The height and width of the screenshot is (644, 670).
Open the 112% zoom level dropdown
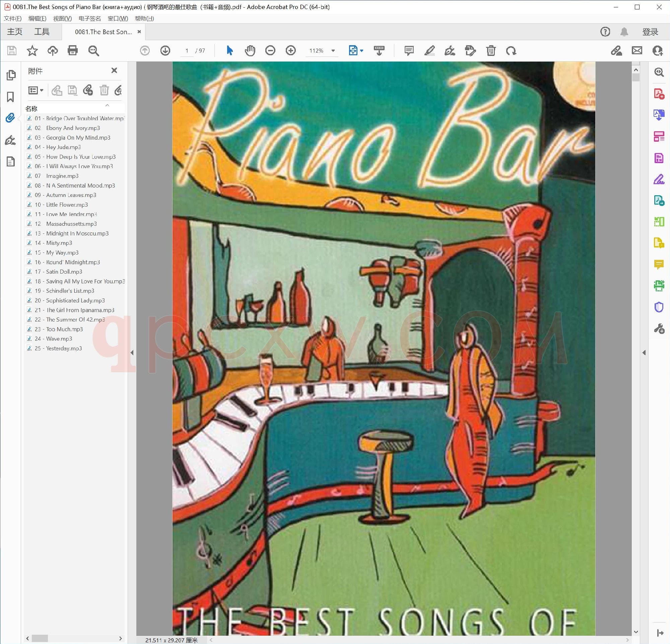point(333,51)
